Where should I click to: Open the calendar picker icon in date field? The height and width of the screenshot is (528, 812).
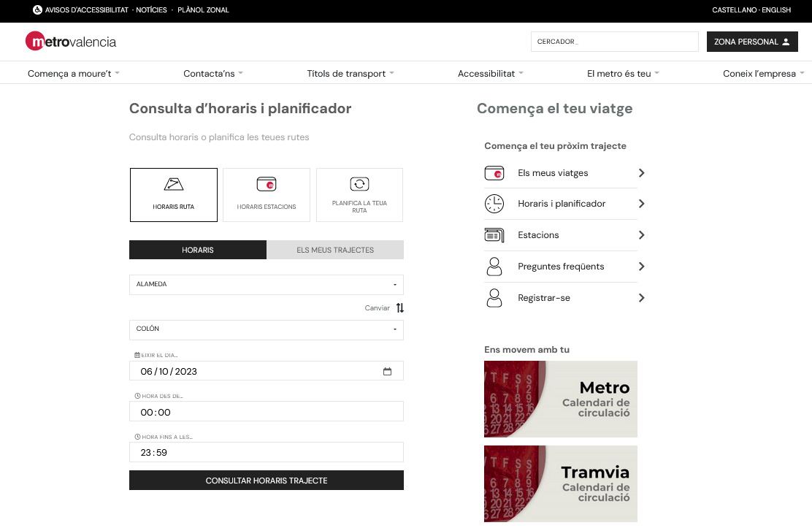pos(387,371)
